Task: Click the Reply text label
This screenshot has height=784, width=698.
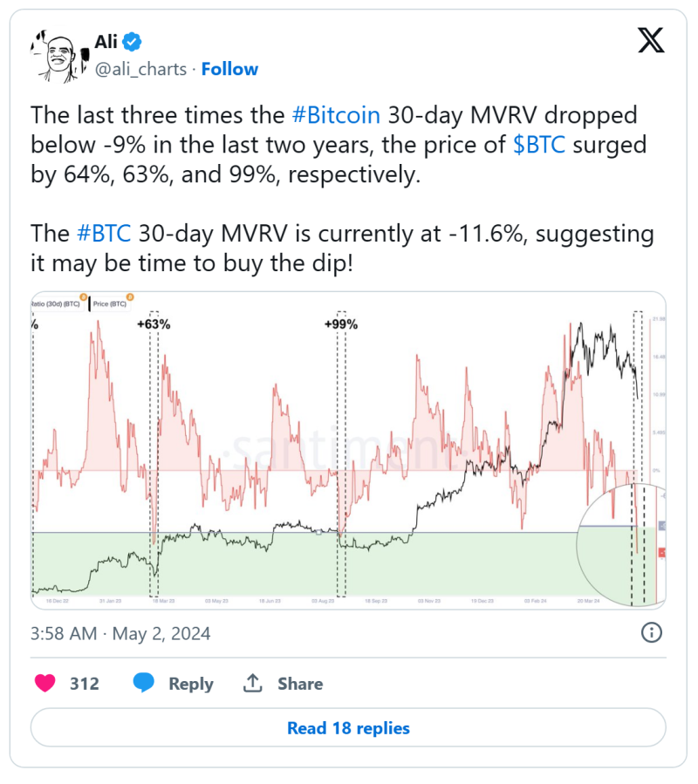Action: 191,684
